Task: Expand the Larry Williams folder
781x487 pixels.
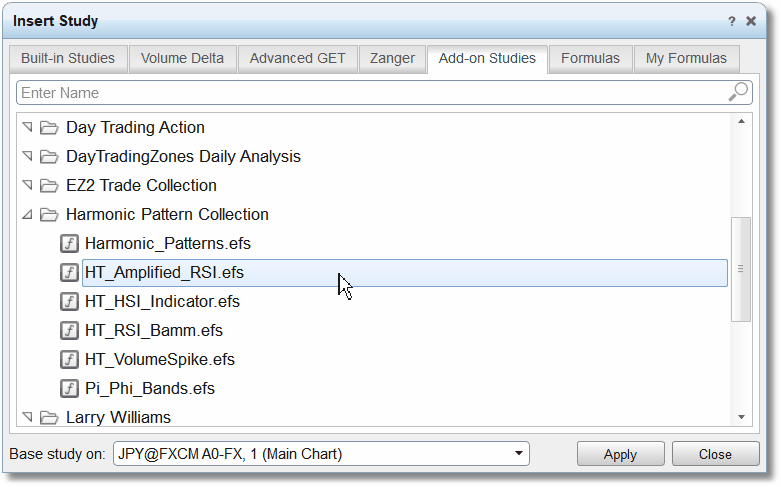Action: coord(28,416)
